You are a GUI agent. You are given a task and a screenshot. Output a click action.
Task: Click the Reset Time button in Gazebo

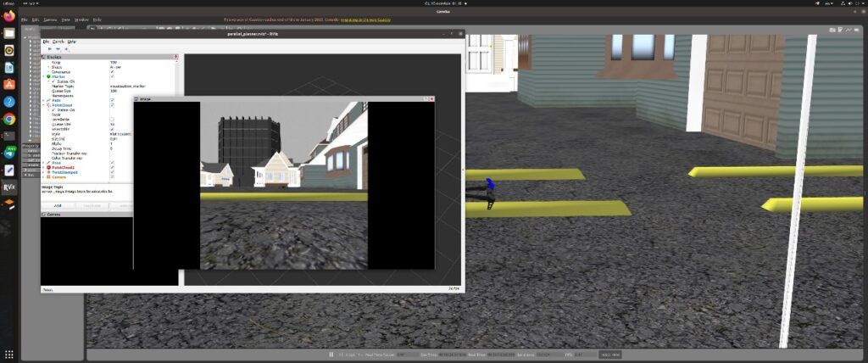[x=610, y=355]
